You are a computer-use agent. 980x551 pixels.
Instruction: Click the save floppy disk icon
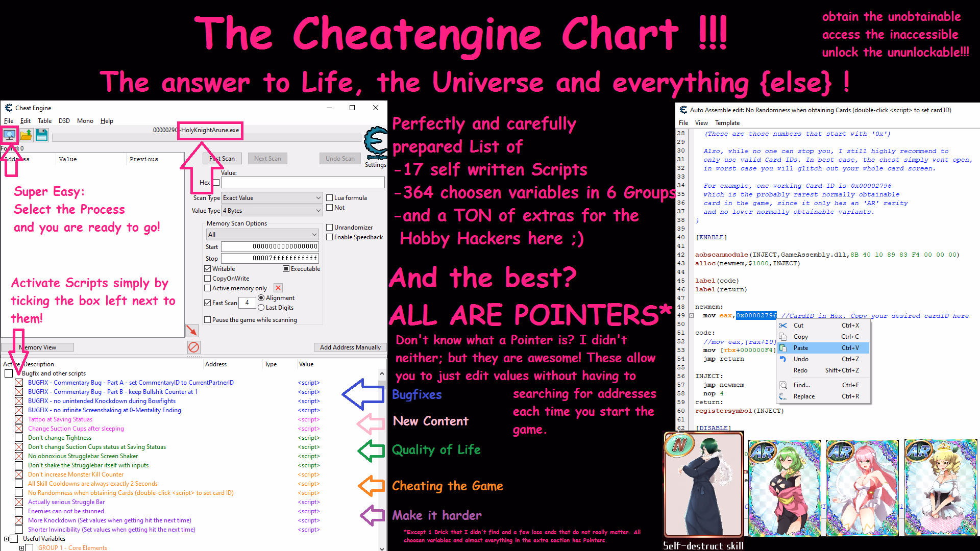click(42, 135)
